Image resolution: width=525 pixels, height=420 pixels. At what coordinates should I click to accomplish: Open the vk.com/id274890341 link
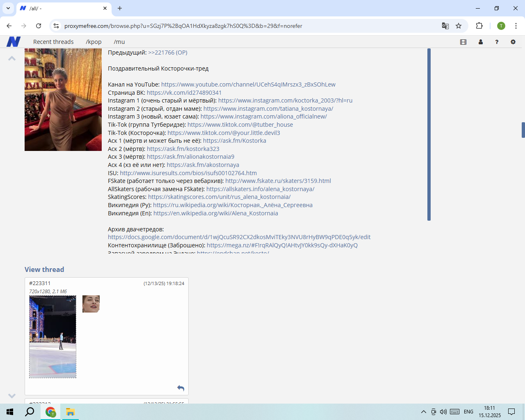pos(184,93)
